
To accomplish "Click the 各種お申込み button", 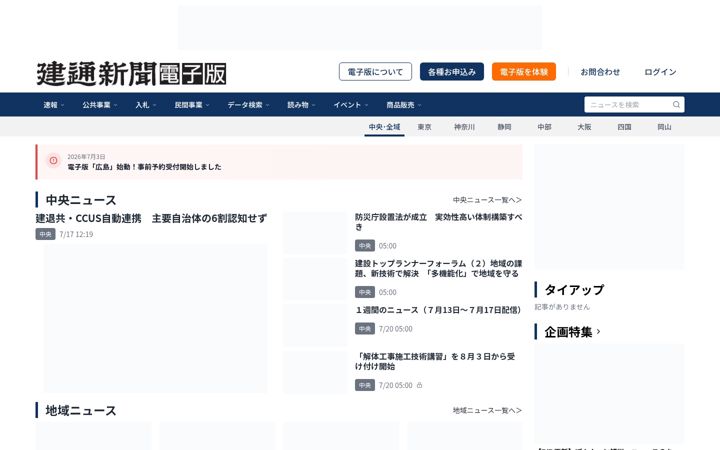I will point(452,72).
